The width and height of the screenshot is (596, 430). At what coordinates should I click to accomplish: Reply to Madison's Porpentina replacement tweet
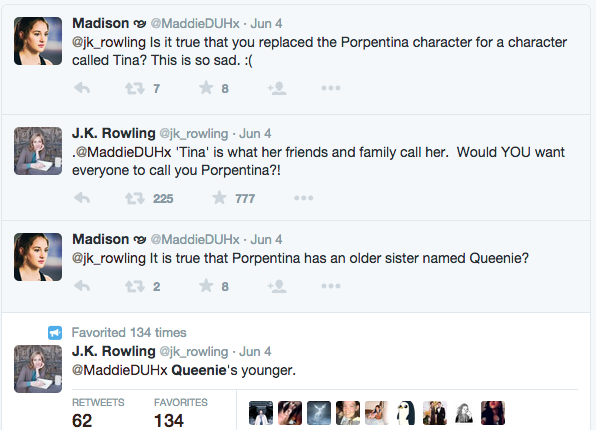[x=82, y=88]
